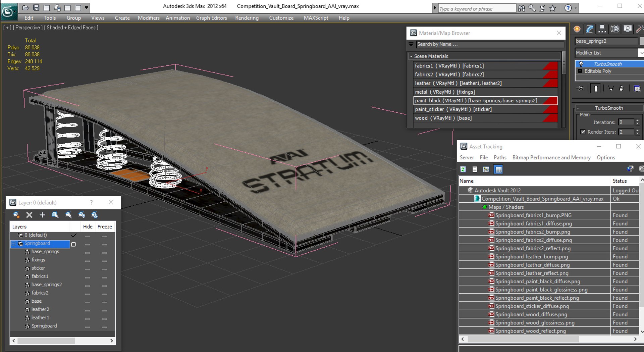Screen dimensions: 644x352
Task: Open Bitmap Performance and Memory menu in Asset Tracking
Action: click(551, 157)
